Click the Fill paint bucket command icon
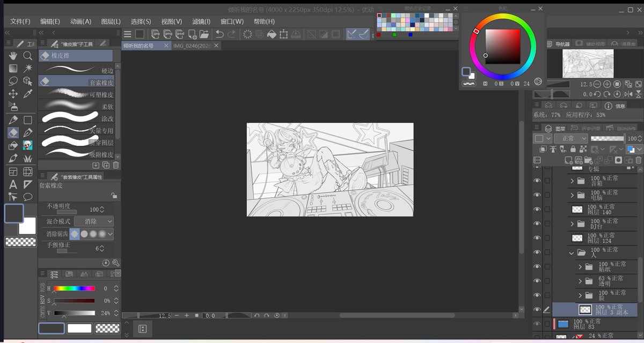This screenshot has height=343, width=644. coord(272,34)
